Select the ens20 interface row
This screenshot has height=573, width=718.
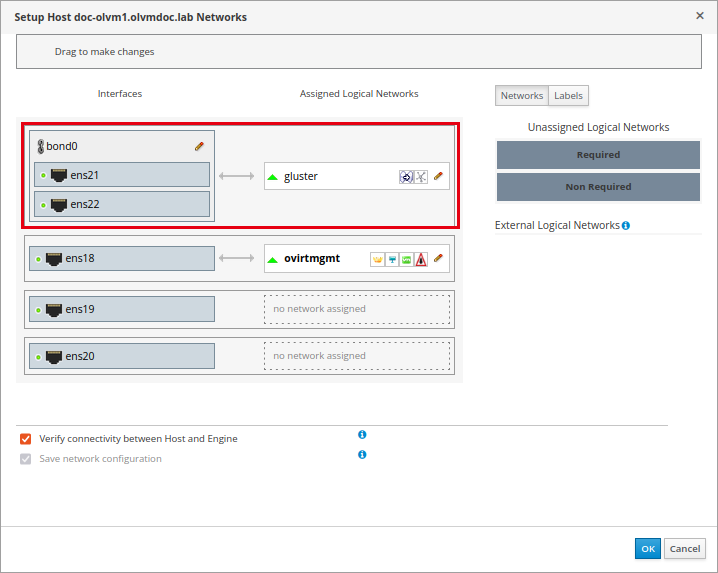point(122,356)
